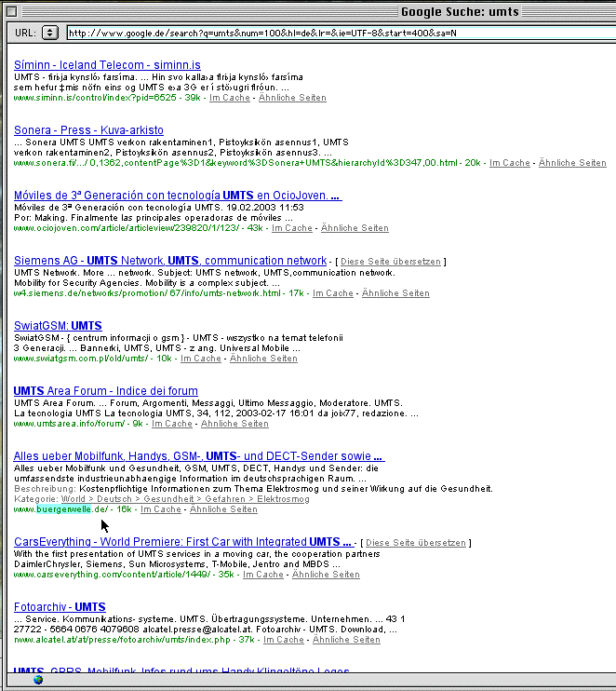The image size is (616, 691).
Task: Open the Elektrosmog category link
Action: coord(275,499)
